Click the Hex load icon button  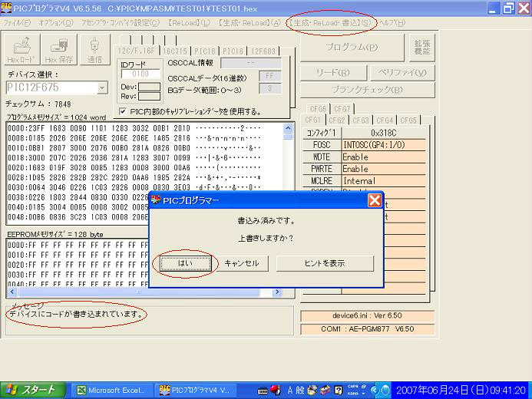(20, 48)
